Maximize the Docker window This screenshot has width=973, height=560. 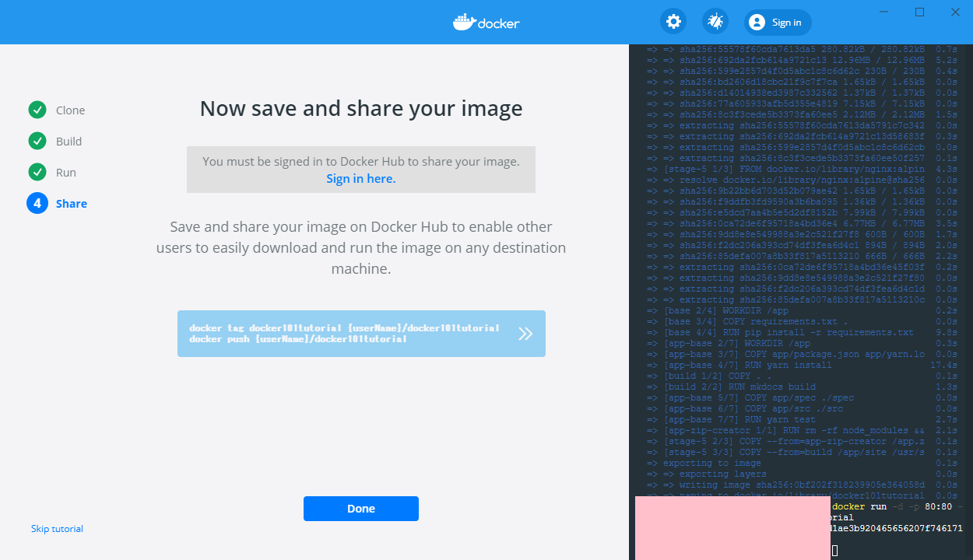coord(919,12)
